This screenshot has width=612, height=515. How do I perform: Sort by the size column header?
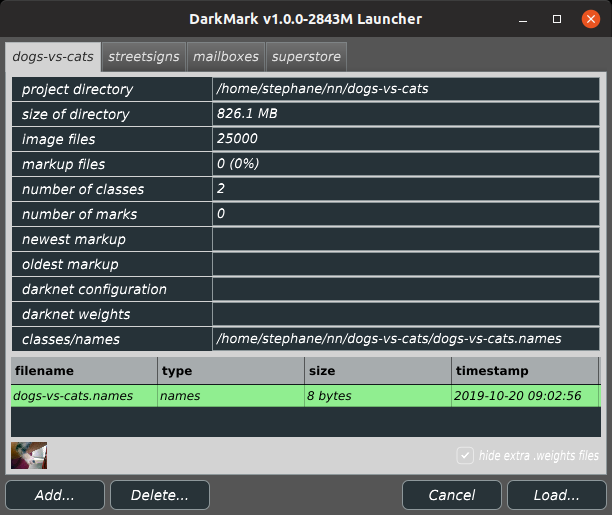[378, 371]
